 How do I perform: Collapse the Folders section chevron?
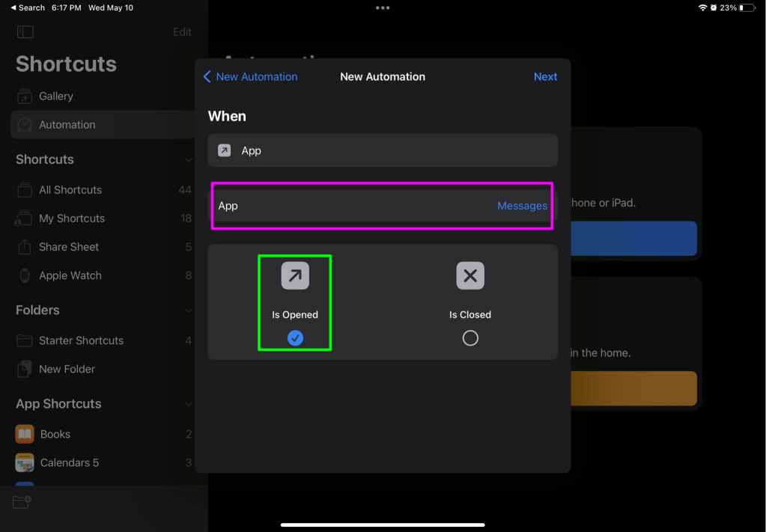tap(188, 311)
